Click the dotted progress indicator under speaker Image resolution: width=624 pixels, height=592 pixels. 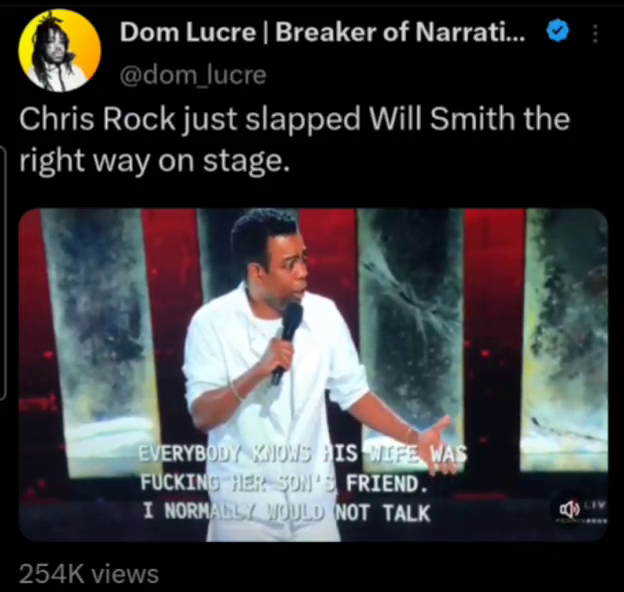tap(585, 520)
